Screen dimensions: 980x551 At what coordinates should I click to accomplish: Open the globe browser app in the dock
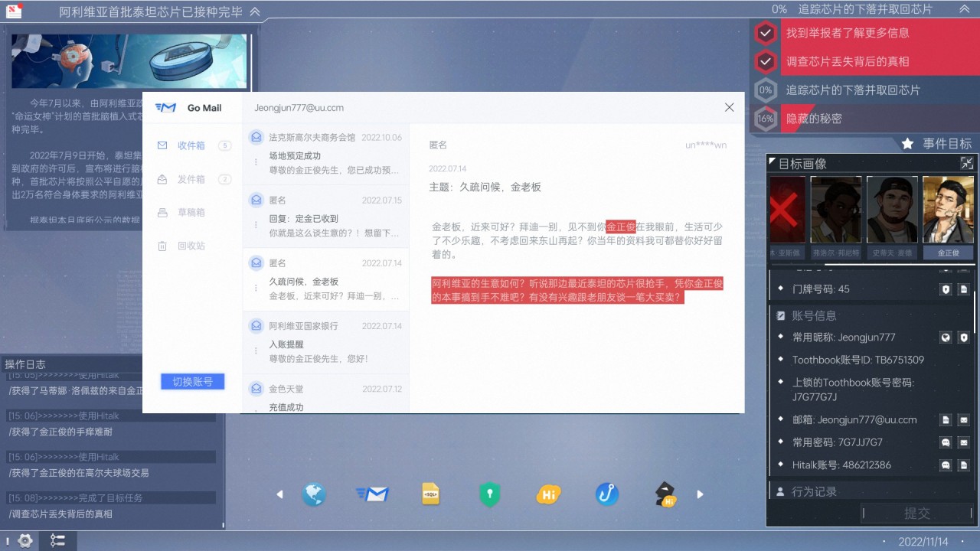[314, 495]
